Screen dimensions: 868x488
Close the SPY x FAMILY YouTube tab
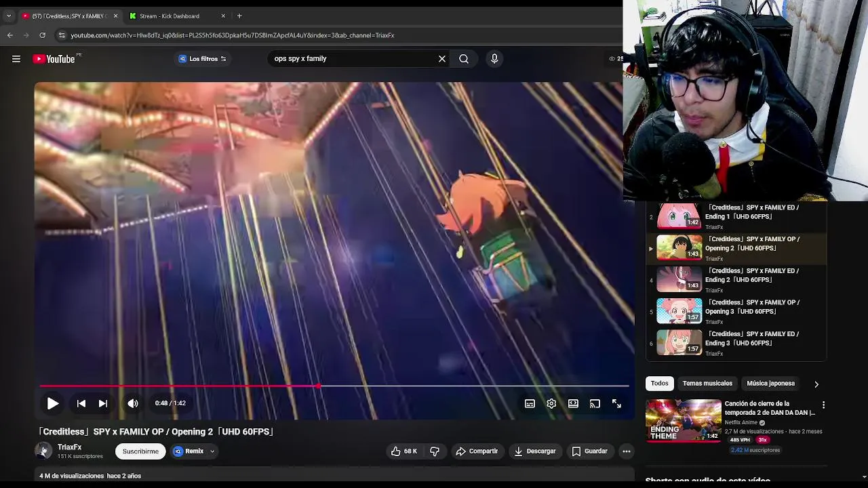click(x=115, y=16)
